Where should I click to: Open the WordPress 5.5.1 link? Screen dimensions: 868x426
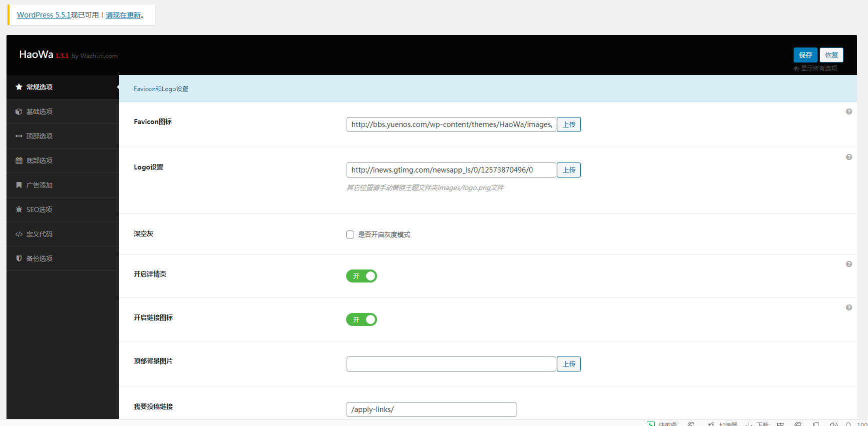point(44,15)
